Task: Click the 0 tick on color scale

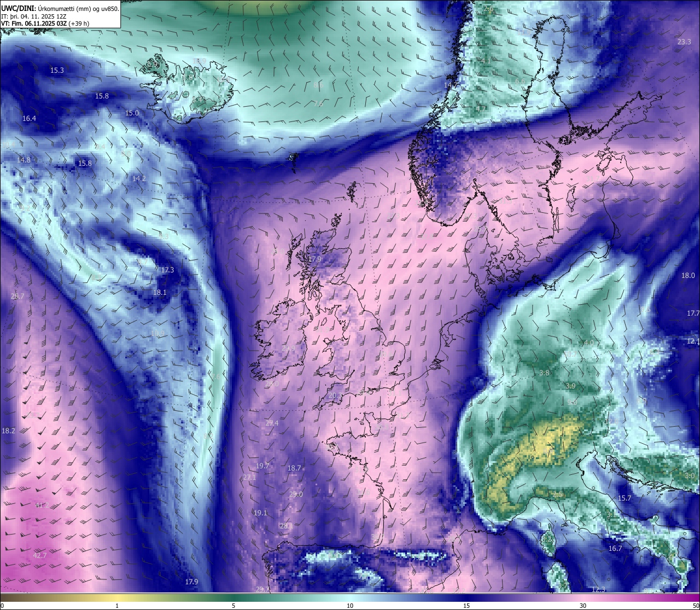Action: point(2,606)
